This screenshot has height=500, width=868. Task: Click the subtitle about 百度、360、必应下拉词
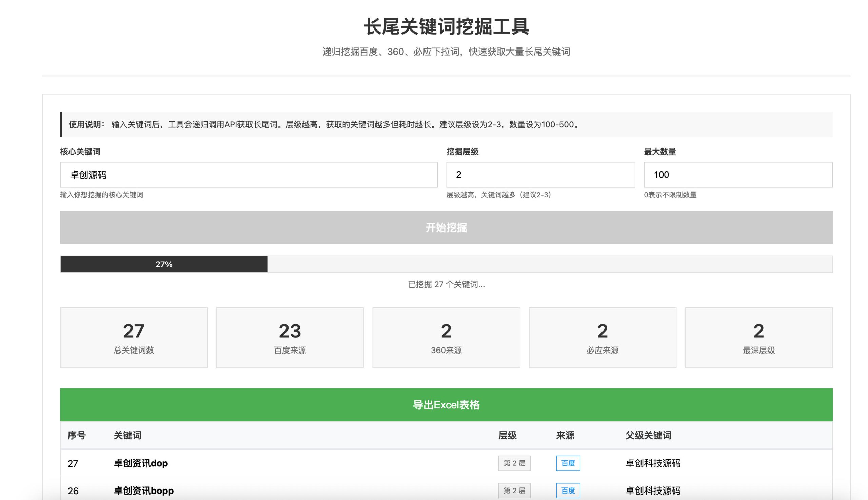pos(446,52)
